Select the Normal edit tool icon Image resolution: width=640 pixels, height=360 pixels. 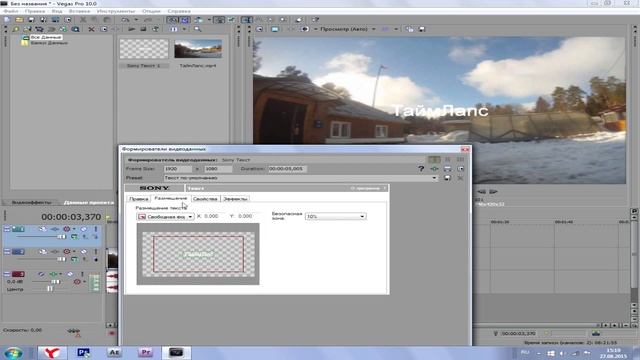[247, 20]
